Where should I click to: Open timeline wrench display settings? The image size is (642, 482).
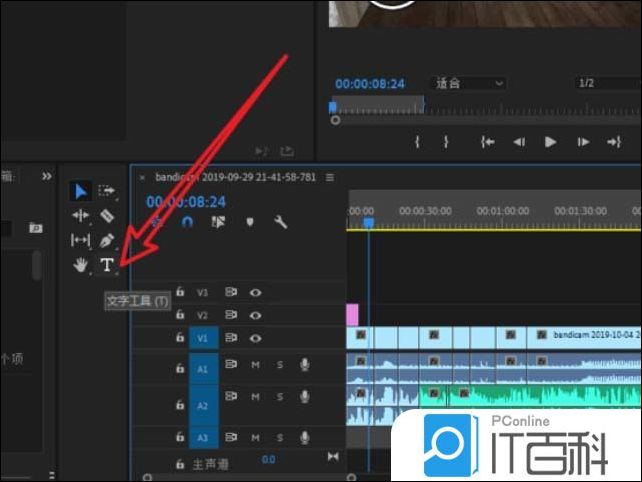[x=281, y=222]
